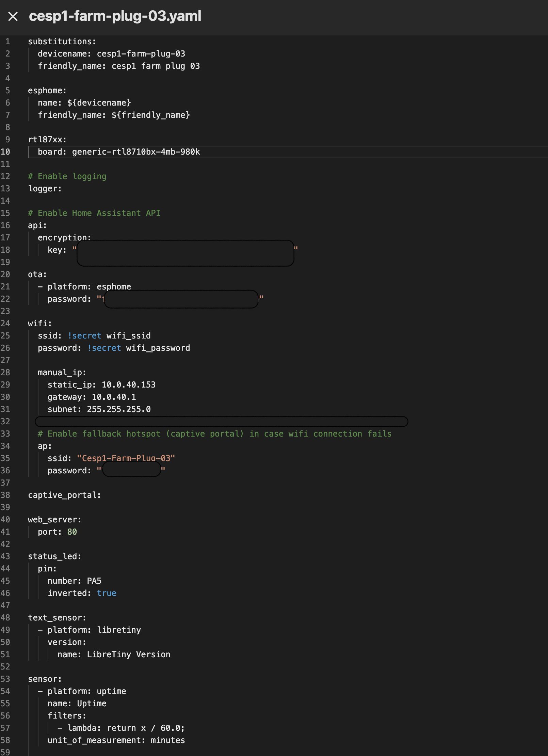
Task: Click the cesp1-farm-plug-03.yaml file title
Action: 115,16
